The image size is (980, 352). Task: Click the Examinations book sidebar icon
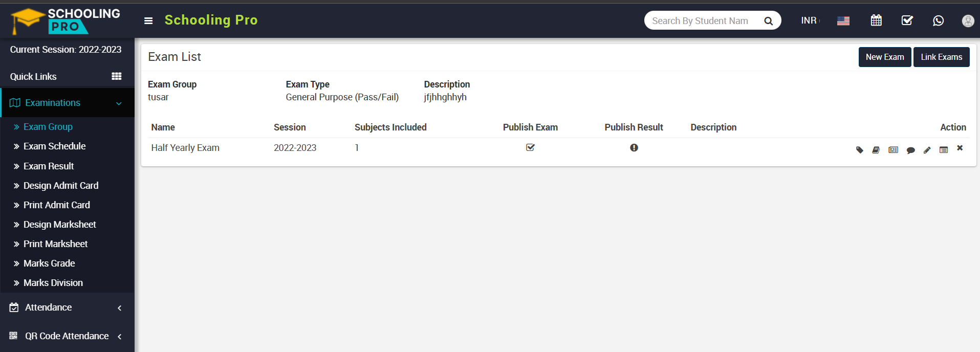click(15, 103)
